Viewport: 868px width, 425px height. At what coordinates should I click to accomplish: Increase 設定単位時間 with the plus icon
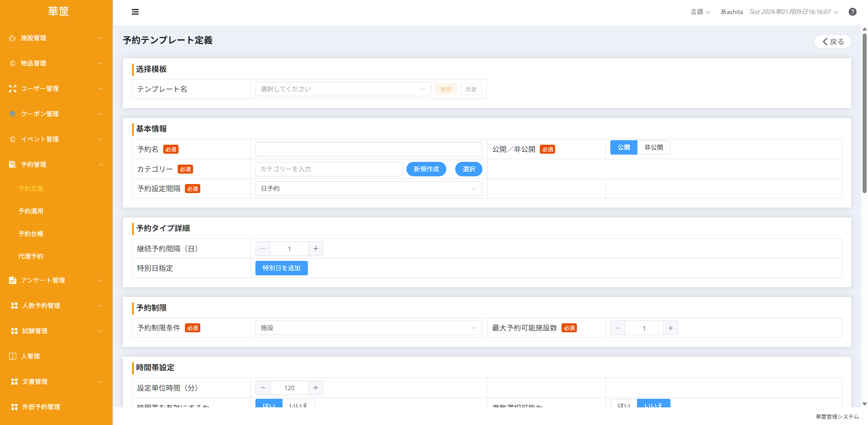[x=316, y=388]
